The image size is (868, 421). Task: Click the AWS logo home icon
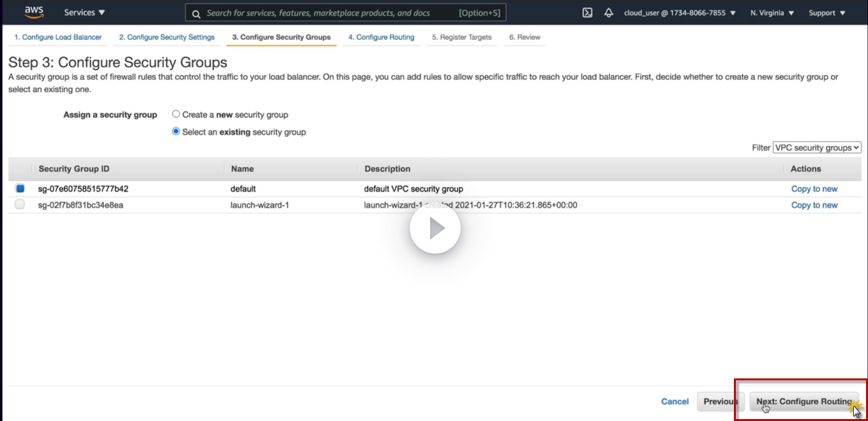(34, 12)
